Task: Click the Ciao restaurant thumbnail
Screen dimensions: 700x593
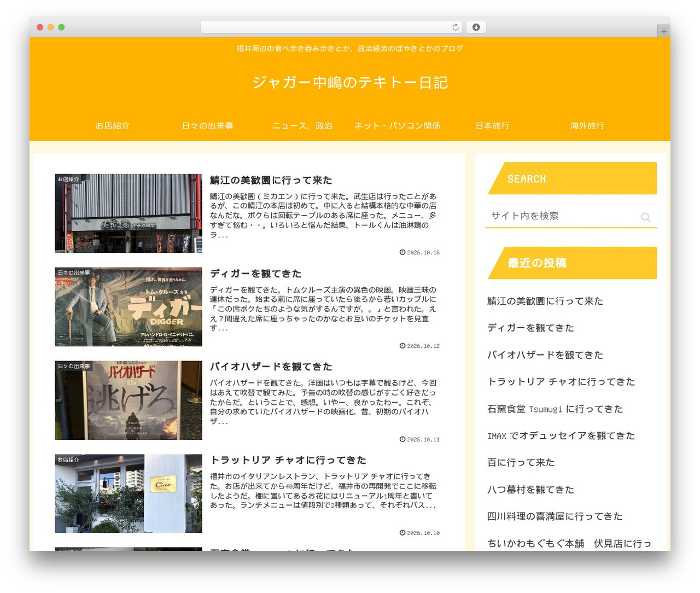Action: click(129, 493)
